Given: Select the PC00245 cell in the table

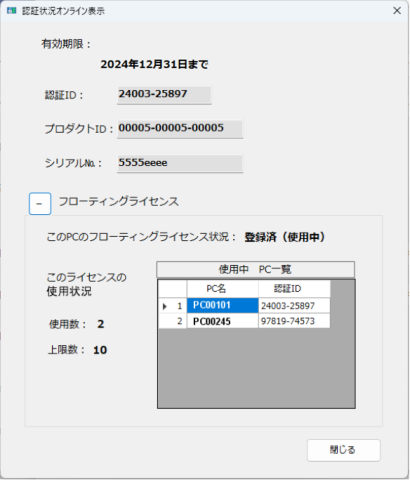Looking at the screenshot, I should (223, 321).
